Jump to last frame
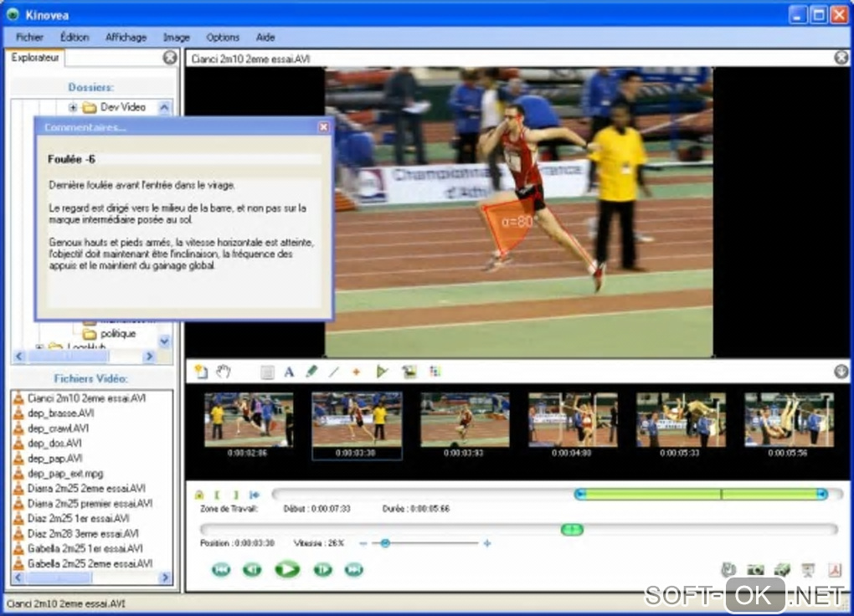The height and width of the screenshot is (616, 854). 354,570
